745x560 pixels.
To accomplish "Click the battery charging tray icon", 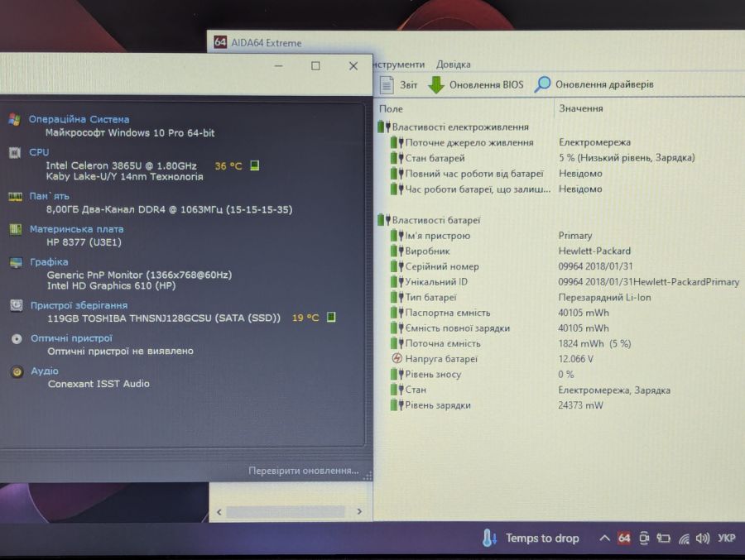I will tap(663, 538).
